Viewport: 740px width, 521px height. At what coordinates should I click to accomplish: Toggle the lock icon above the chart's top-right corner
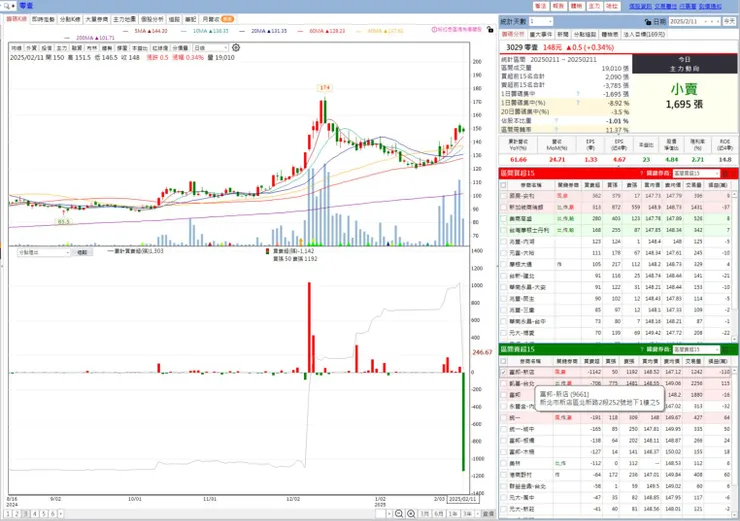490,30
